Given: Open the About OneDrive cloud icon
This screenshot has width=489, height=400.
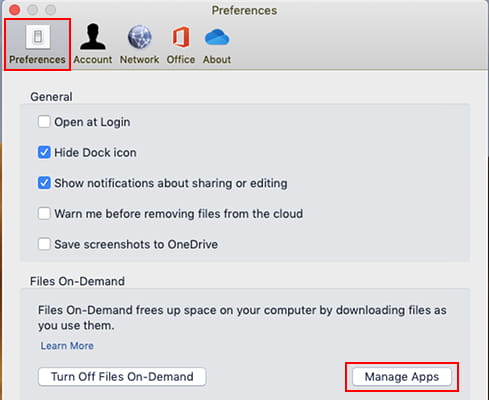Looking at the screenshot, I should [217, 37].
